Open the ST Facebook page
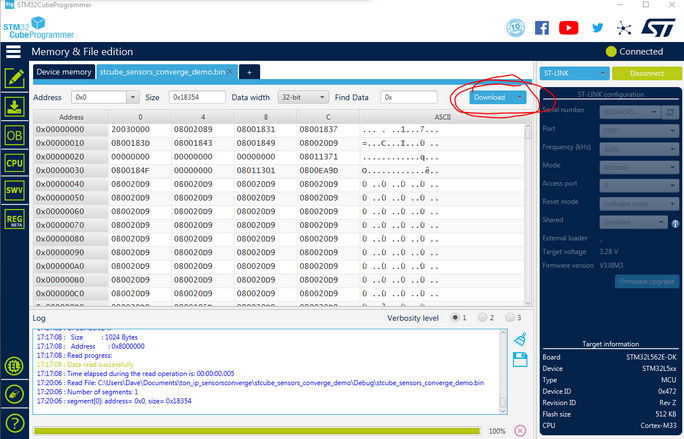The image size is (684, 439). [x=542, y=28]
